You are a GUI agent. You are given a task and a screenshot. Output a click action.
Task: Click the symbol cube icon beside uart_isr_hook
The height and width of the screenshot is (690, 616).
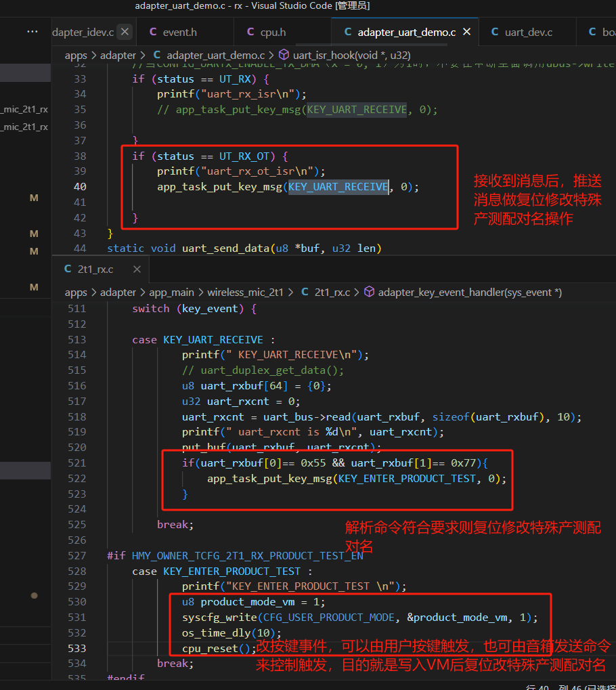coord(284,55)
